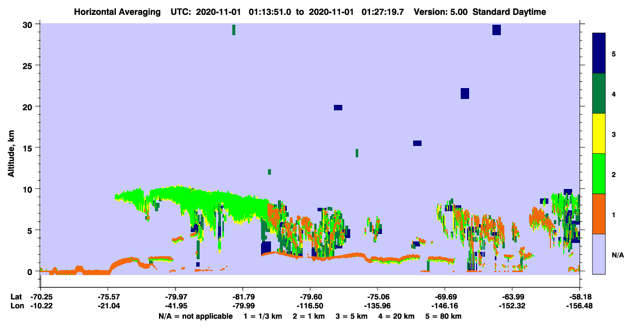The height and width of the screenshot is (330, 644).
Task: Click the 'Lat' row label
Action: tap(16, 297)
